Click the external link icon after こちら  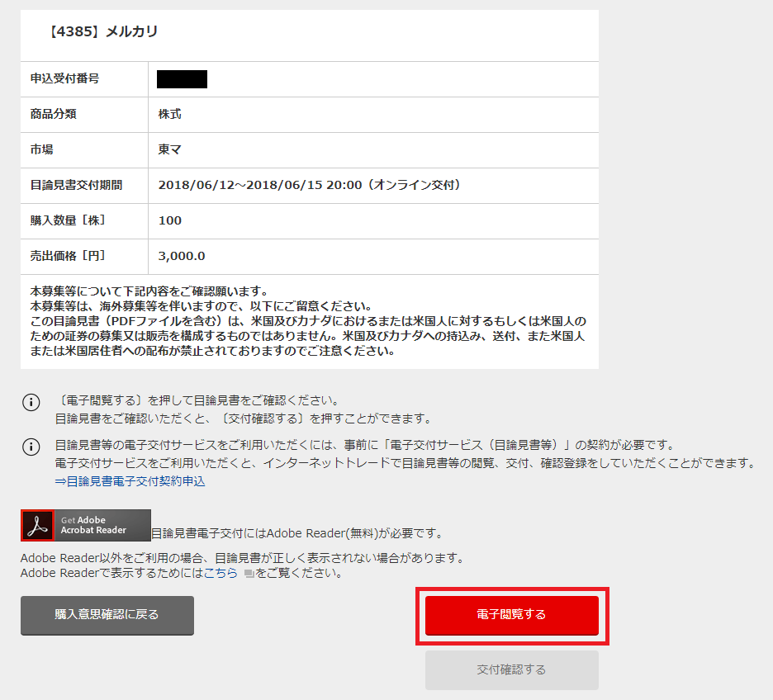tap(249, 574)
